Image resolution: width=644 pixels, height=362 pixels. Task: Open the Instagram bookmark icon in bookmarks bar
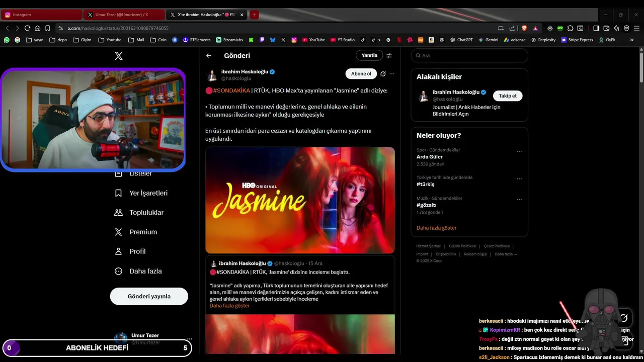pyautogui.click(x=294, y=40)
